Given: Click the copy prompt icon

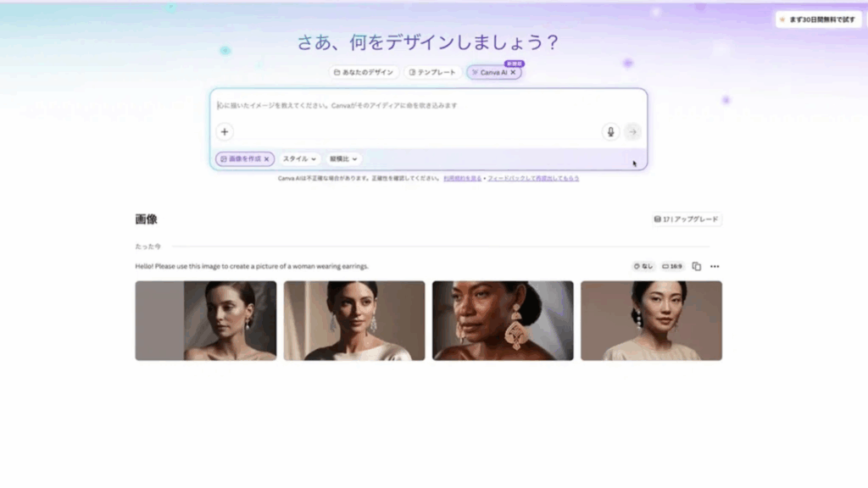Looking at the screenshot, I should point(696,266).
